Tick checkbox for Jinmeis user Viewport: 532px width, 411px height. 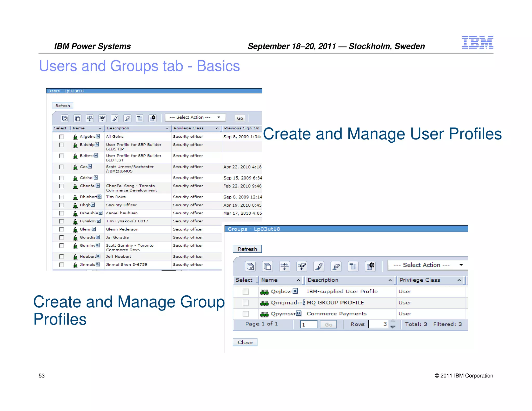click(x=62, y=265)
